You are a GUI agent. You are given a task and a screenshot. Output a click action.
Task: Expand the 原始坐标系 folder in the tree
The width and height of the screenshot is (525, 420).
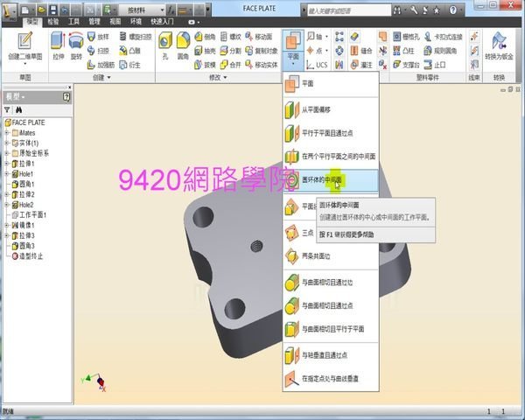(x=7, y=153)
